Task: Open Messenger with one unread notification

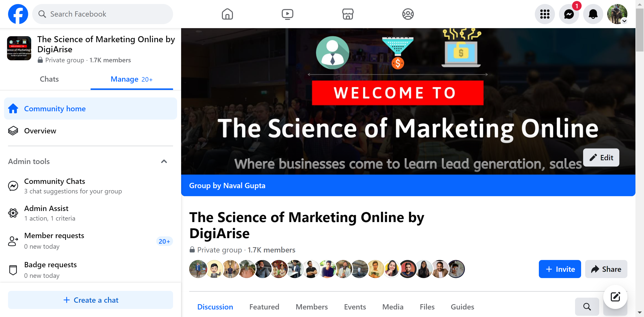Action: click(569, 14)
